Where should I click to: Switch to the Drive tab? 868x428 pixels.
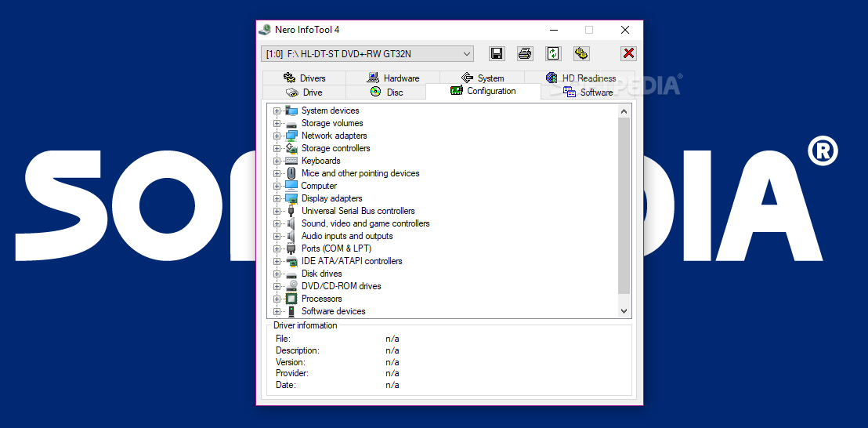[304, 92]
